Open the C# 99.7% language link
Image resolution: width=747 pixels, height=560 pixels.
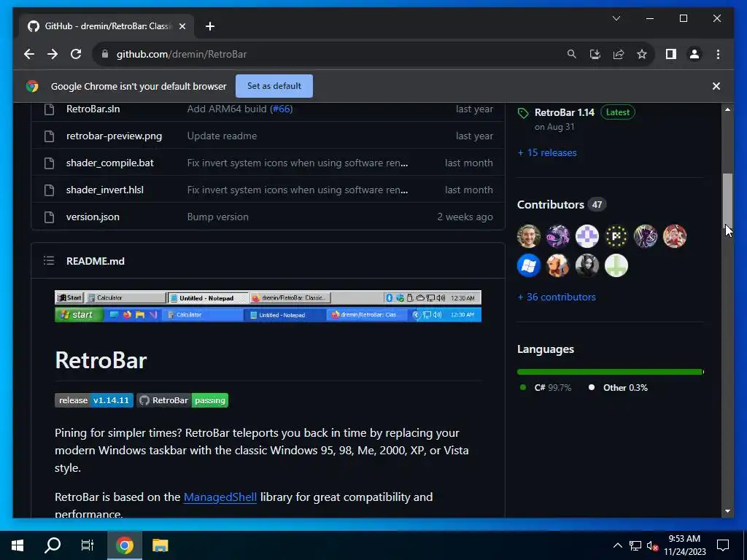tap(546, 388)
